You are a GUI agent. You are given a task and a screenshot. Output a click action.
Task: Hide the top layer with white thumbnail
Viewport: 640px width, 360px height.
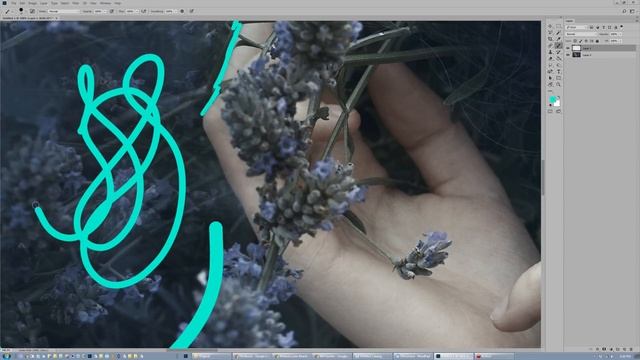(x=568, y=48)
